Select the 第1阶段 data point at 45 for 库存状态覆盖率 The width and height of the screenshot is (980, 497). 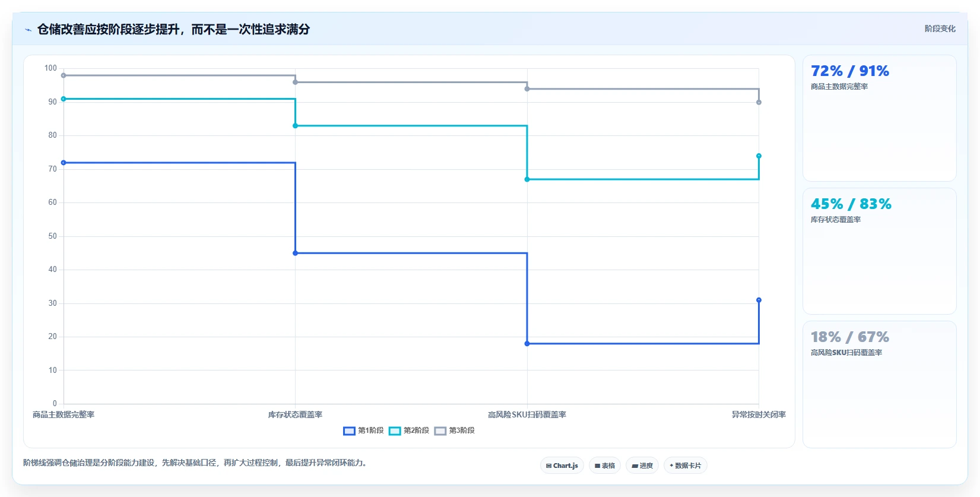click(295, 253)
